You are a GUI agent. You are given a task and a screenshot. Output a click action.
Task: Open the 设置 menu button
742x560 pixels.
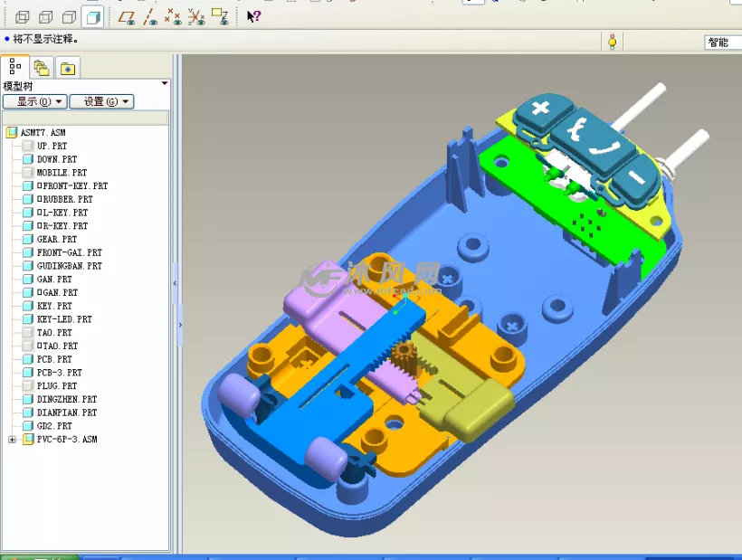pyautogui.click(x=101, y=101)
